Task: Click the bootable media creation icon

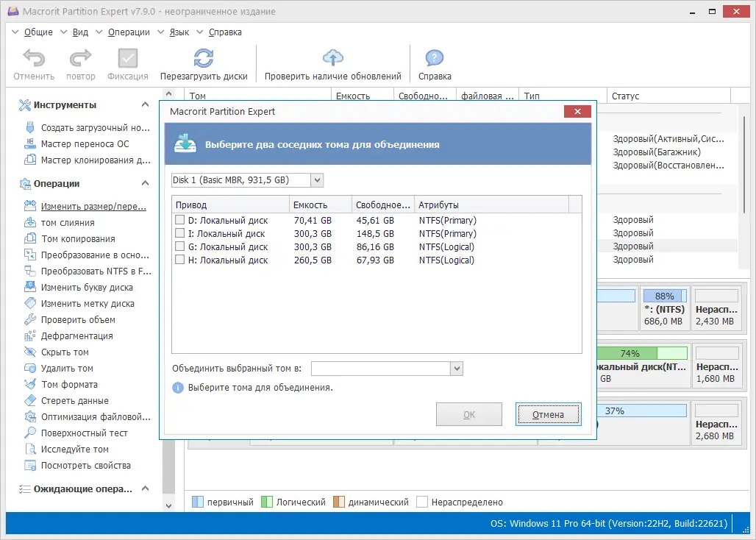Action: coord(30,128)
